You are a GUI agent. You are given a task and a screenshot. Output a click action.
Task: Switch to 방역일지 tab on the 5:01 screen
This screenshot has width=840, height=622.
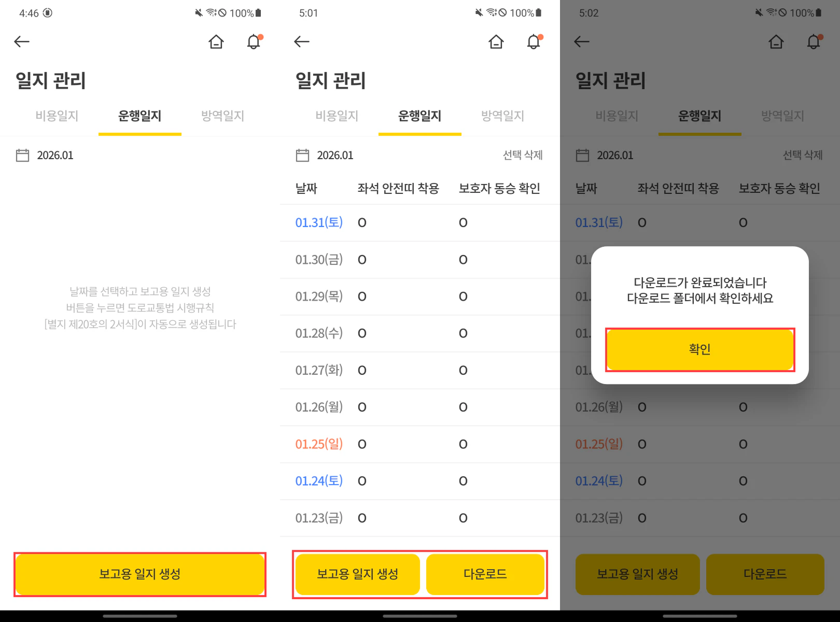pos(502,116)
